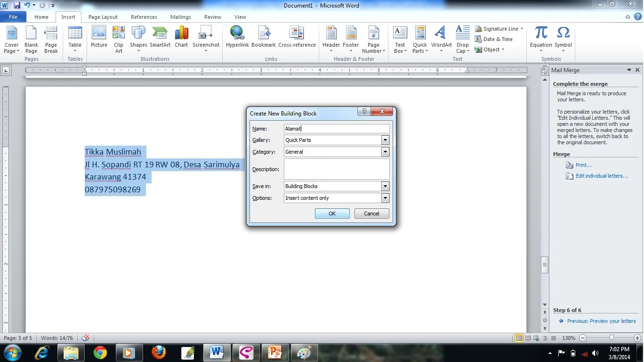Launch Firefox from taskbar
Viewport: 644px width, 362px height.
pyautogui.click(x=159, y=353)
